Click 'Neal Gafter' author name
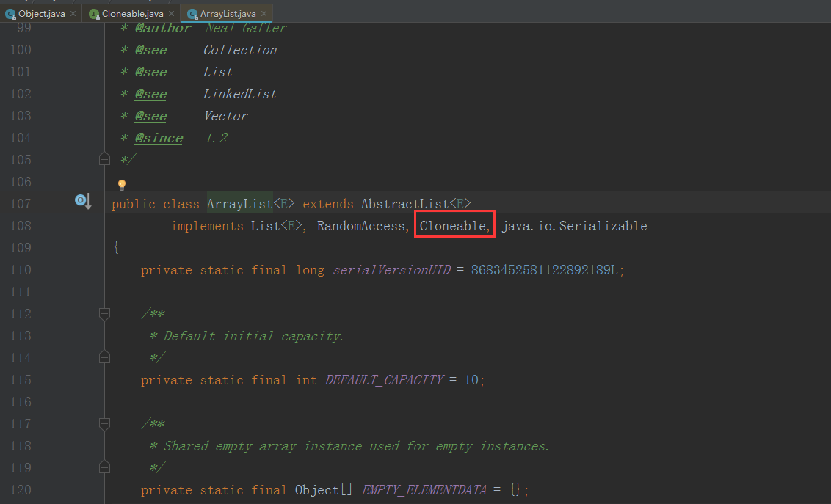Image resolution: width=831 pixels, height=504 pixels. (246, 28)
